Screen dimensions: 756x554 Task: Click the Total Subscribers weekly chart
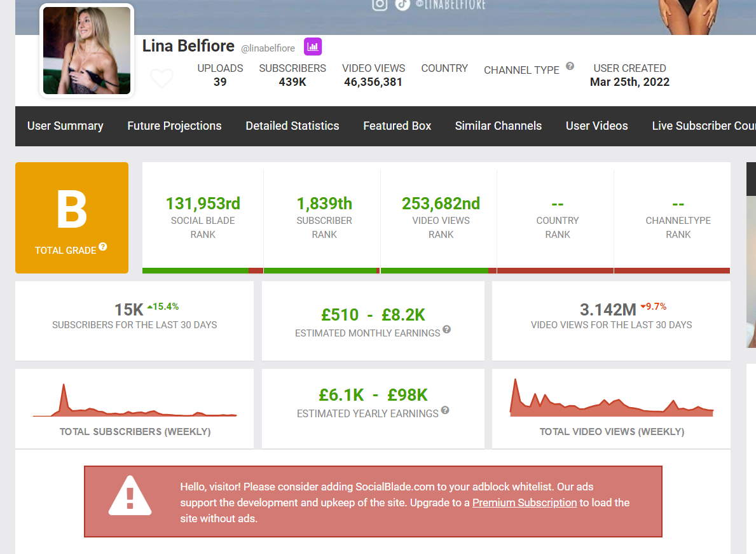point(135,400)
